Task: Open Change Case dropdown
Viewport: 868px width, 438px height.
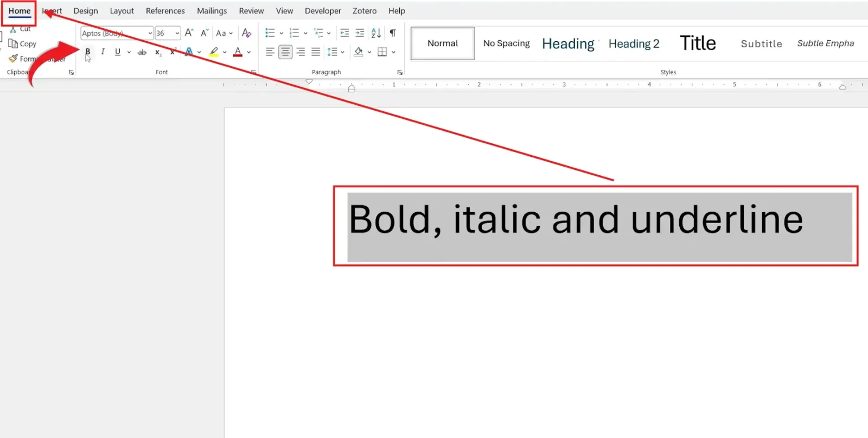Action: click(x=224, y=33)
